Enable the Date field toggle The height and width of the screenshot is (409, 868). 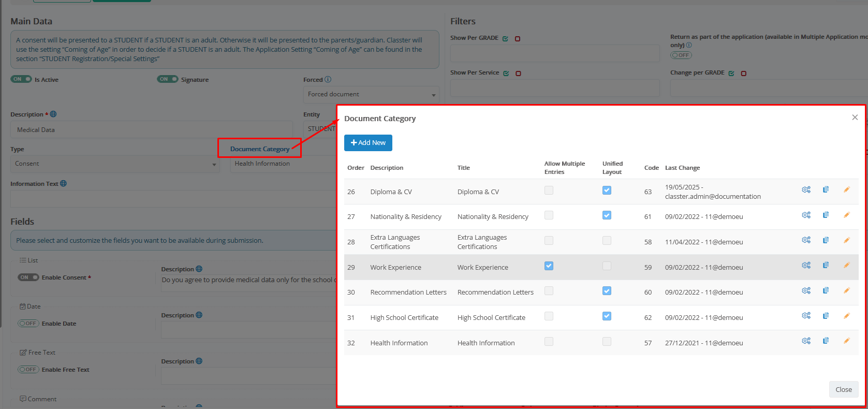tap(28, 324)
